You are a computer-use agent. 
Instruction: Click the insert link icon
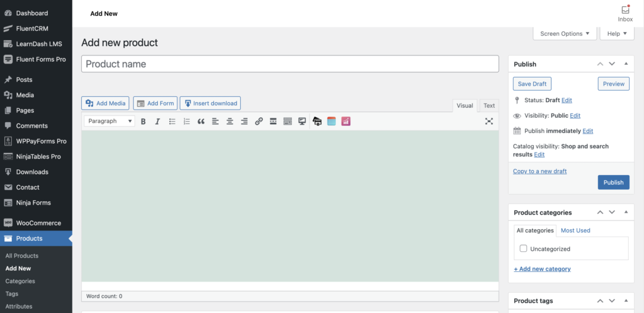[258, 121]
